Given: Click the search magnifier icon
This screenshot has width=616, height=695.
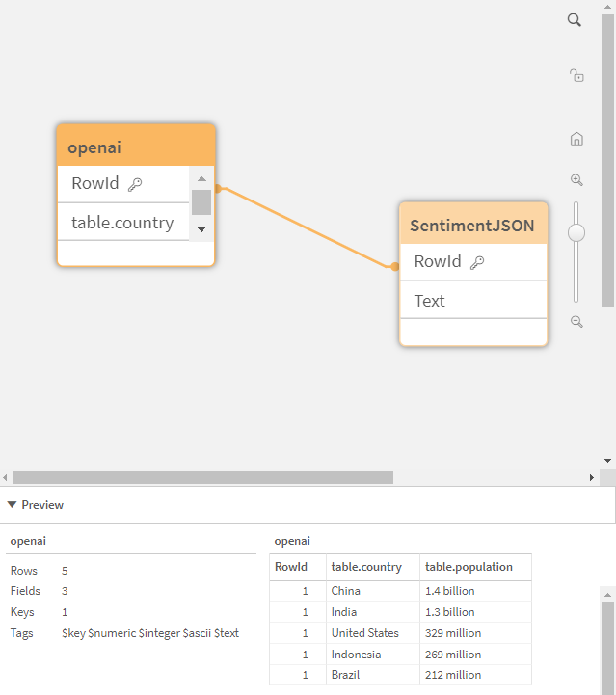Looking at the screenshot, I should coord(575,20).
